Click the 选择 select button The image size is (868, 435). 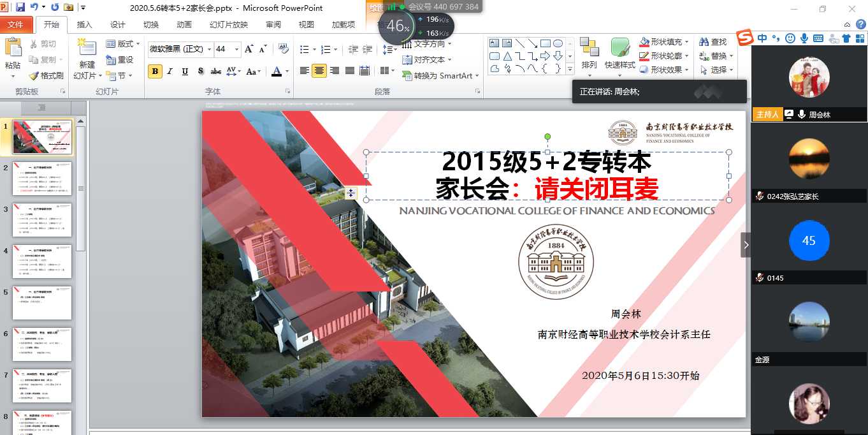point(716,70)
